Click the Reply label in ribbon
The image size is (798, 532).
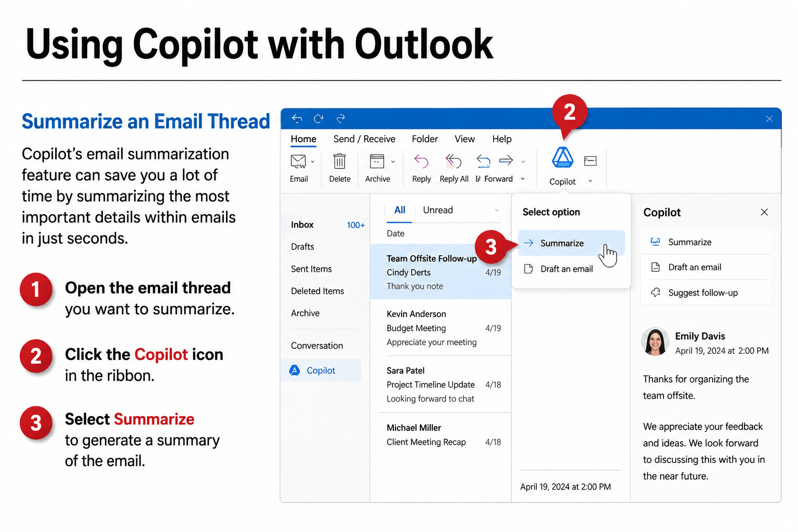point(421,179)
